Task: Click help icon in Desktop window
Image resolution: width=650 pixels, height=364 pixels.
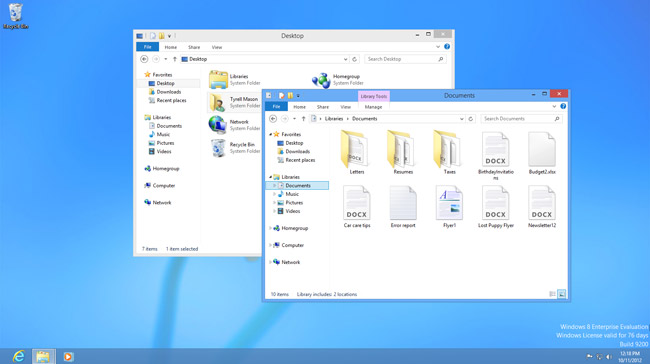Action: tap(447, 47)
